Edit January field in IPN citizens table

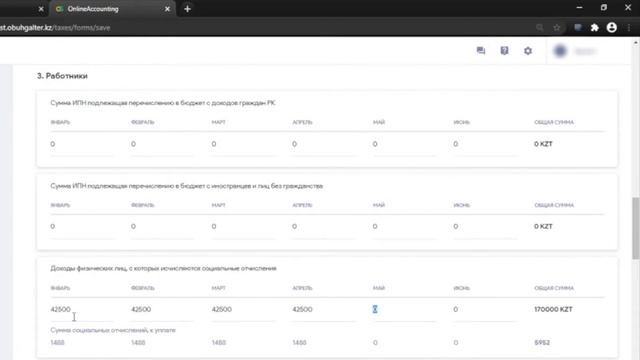82,144
